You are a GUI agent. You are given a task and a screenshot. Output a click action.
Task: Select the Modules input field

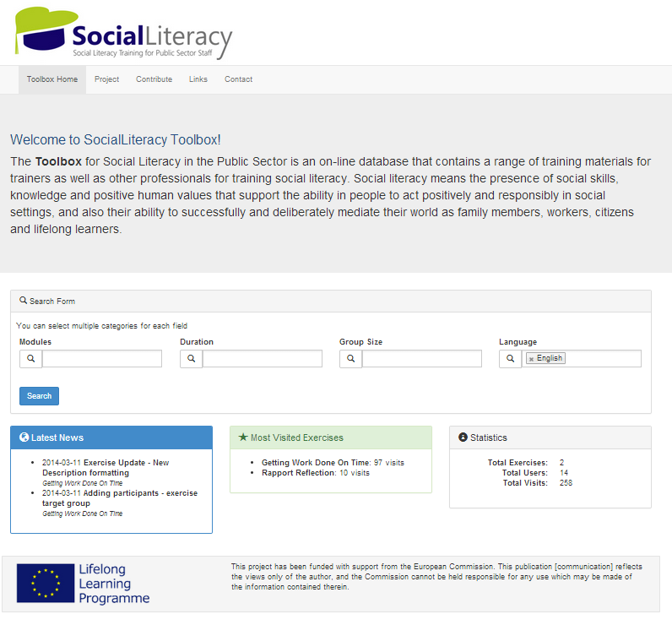pyautogui.click(x=102, y=358)
